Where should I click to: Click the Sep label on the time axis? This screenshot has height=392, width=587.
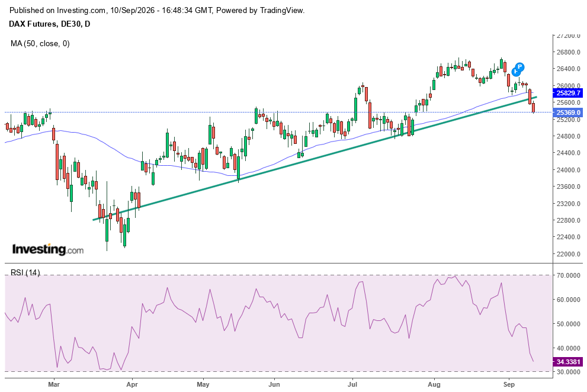(x=509, y=384)
